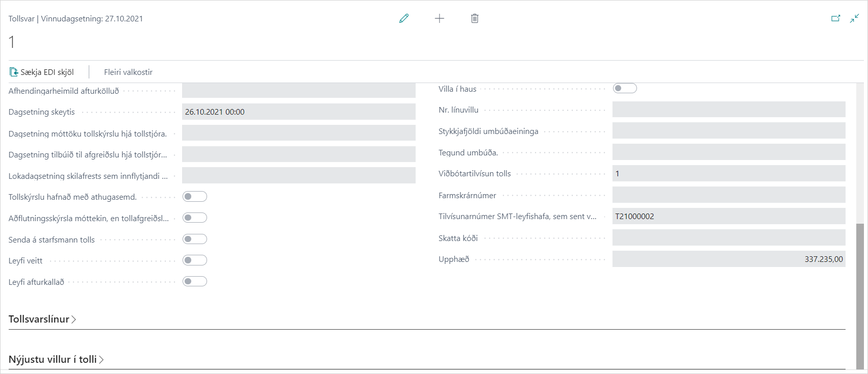Enable Tollskýrslu hafnað með athugasemd toggle
This screenshot has width=868, height=374.
[x=194, y=197]
